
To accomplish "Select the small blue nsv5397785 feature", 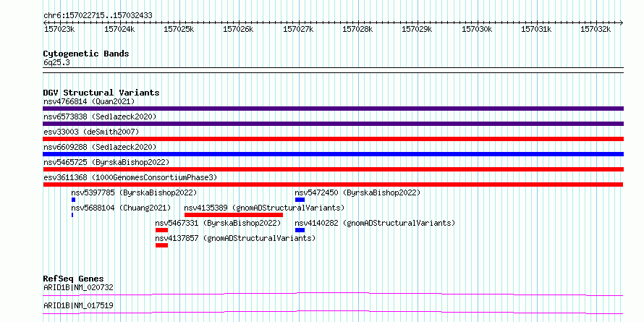I will pyautogui.click(x=74, y=200).
